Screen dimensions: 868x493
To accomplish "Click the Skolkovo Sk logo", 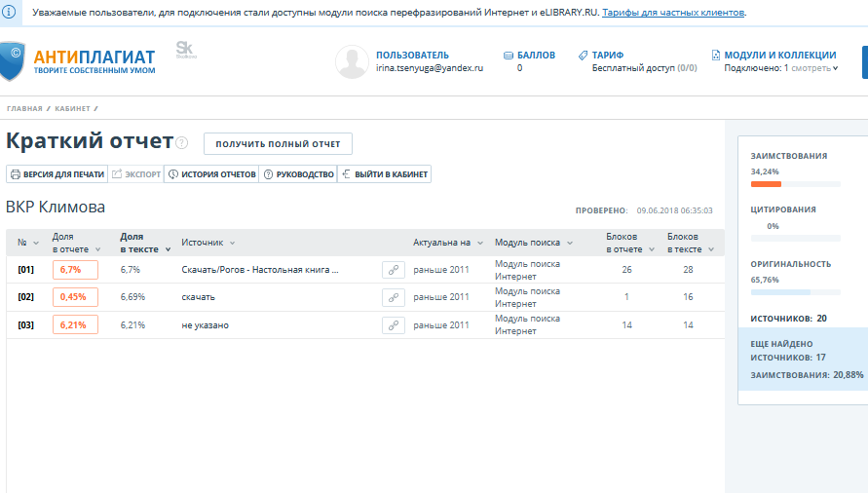I will pos(186,51).
